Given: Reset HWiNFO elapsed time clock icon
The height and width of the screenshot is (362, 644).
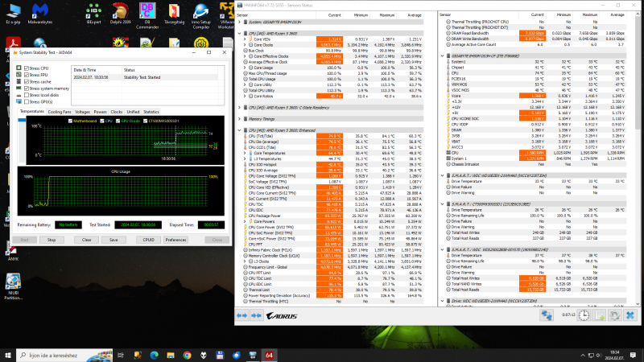Looking at the screenshot, I should point(584,315).
